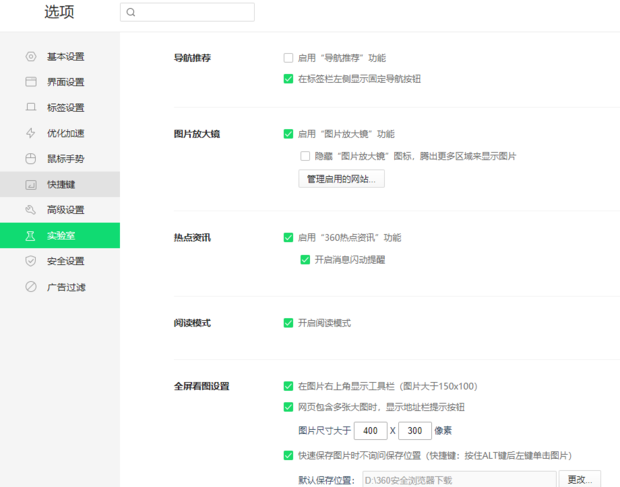The height and width of the screenshot is (487, 620).
Task: Toggle 在图片右上角显示工具栏 checkbox
Action: pos(288,386)
